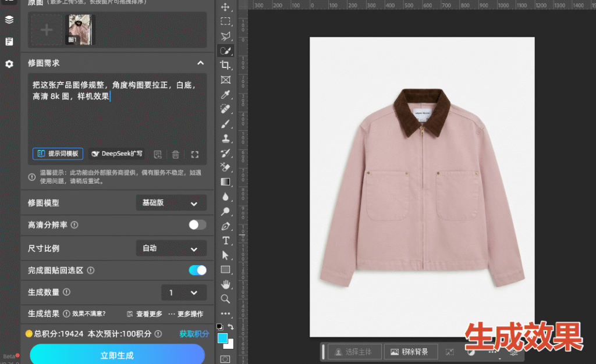Select the 图1 uploaded thumbnail
The height and width of the screenshot is (364, 596).
(x=80, y=30)
